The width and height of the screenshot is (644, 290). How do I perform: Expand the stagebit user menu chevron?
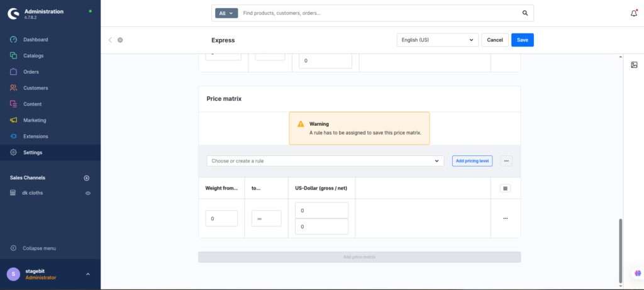[x=88, y=274]
